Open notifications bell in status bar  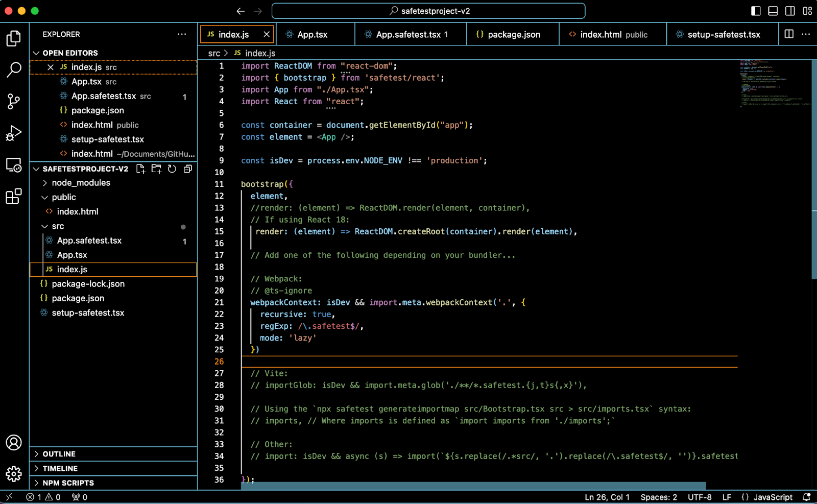807,497
